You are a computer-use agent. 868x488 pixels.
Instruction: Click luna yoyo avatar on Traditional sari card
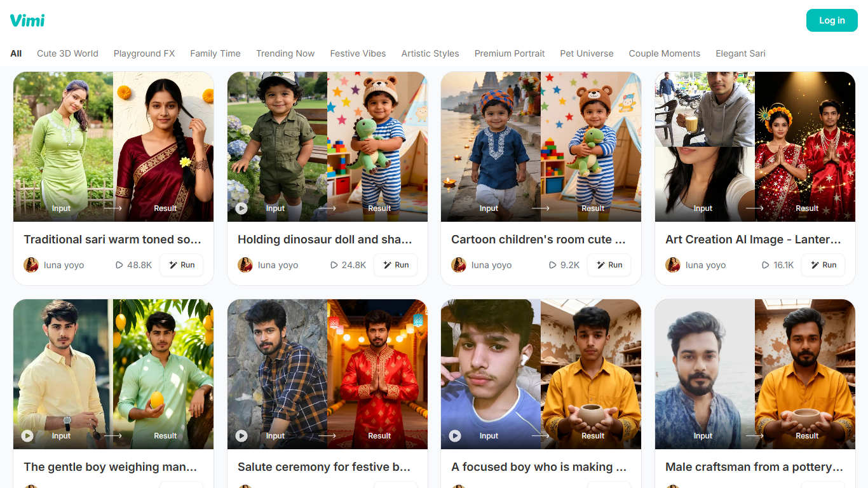tap(31, 265)
